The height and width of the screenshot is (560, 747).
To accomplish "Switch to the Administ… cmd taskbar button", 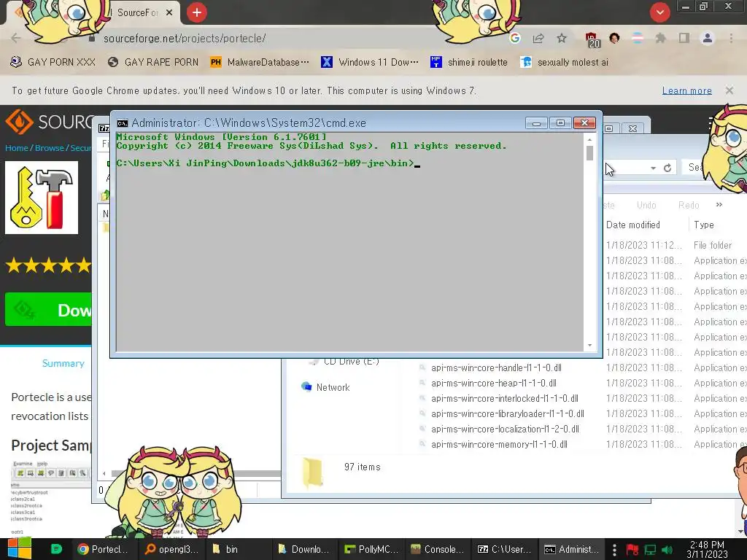I will pyautogui.click(x=571, y=549).
